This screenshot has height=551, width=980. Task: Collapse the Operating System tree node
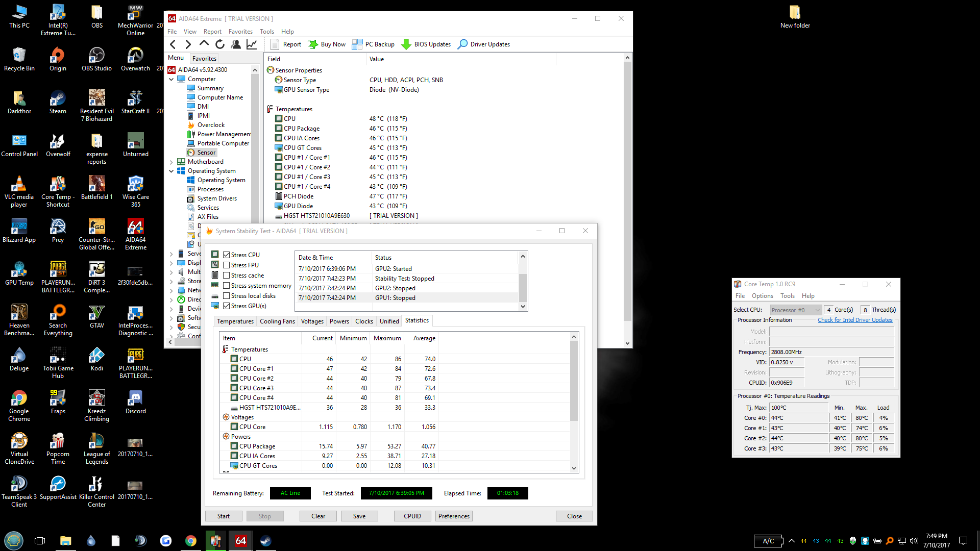click(x=171, y=171)
